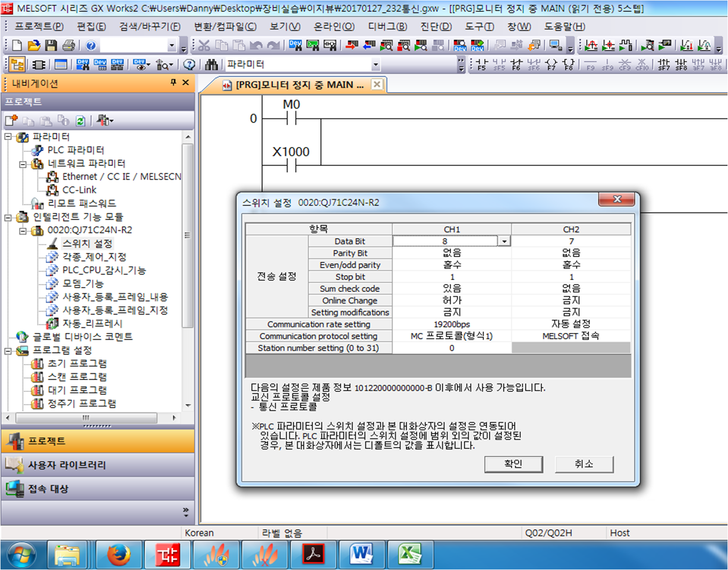Open the CH1 Data Bit dropdown arrow
Screen dimensions: 728x570
(504, 241)
